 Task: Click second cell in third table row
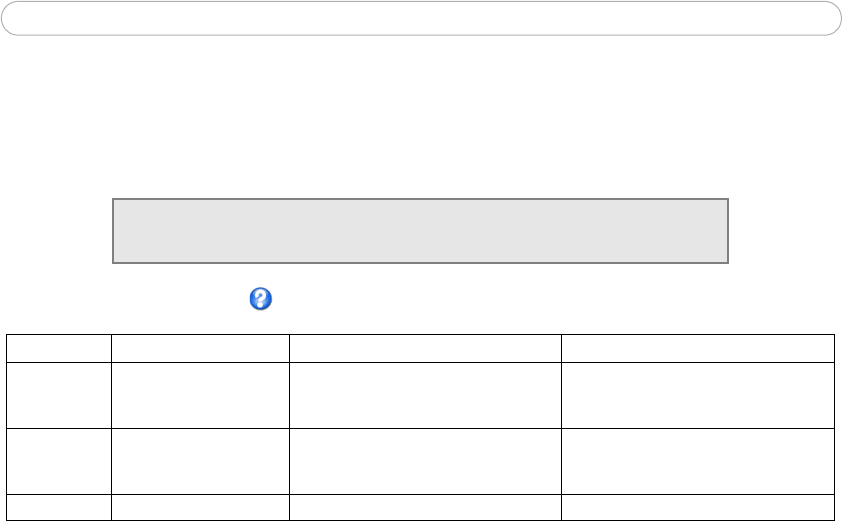point(200,461)
